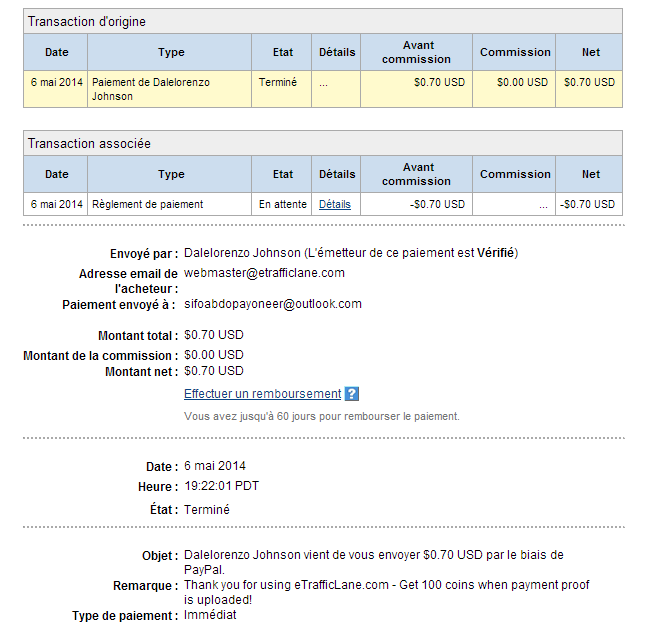
Task: Click the refund help question mark icon
Action: tap(352, 394)
